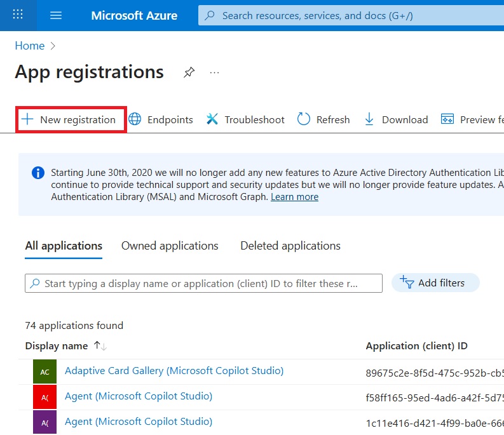
Task: Open the ellipsis more options menu
Action: point(214,72)
